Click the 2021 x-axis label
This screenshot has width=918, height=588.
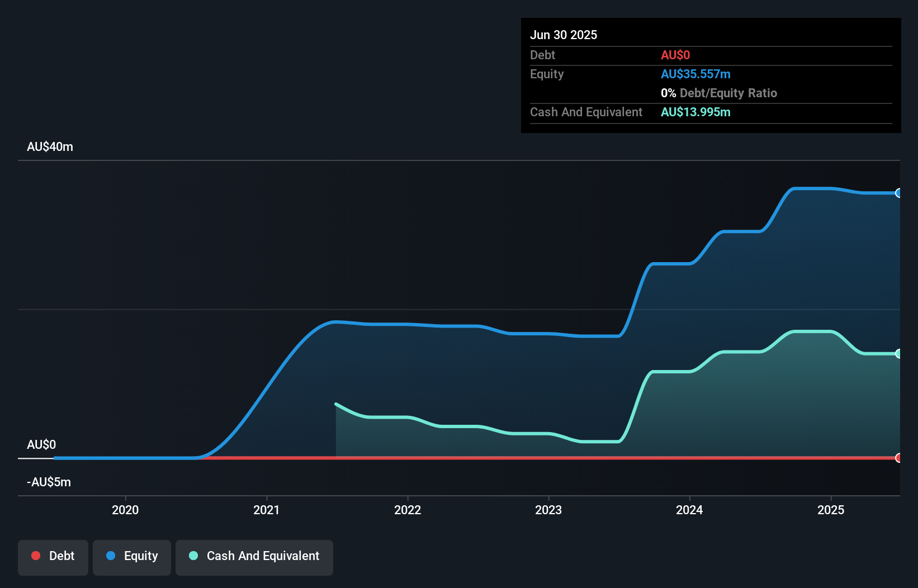pyautogui.click(x=267, y=510)
